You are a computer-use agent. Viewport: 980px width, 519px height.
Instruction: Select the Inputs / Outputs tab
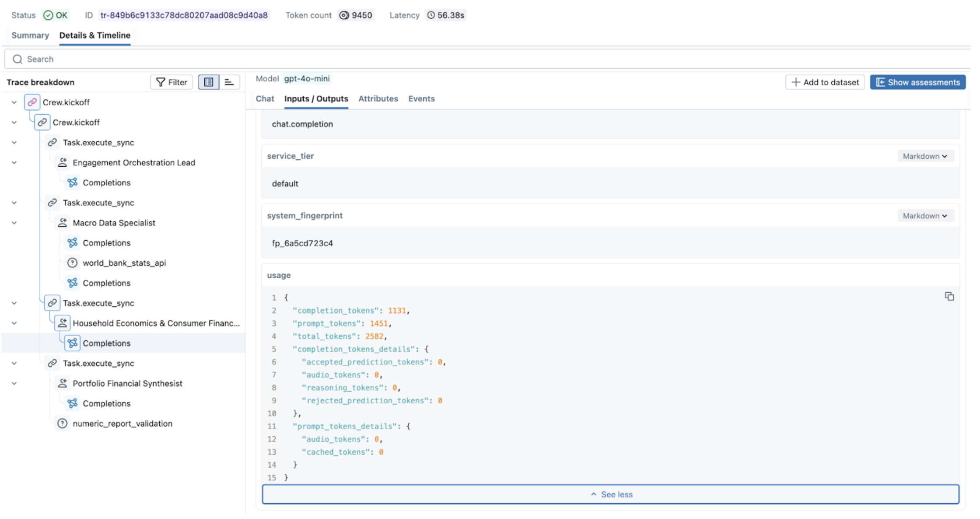(x=316, y=99)
